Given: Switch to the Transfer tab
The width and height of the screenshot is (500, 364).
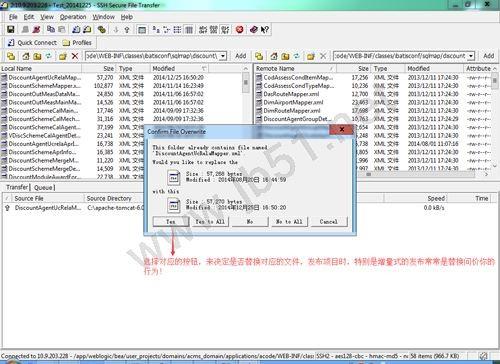Looking at the screenshot, I should (x=17, y=187).
